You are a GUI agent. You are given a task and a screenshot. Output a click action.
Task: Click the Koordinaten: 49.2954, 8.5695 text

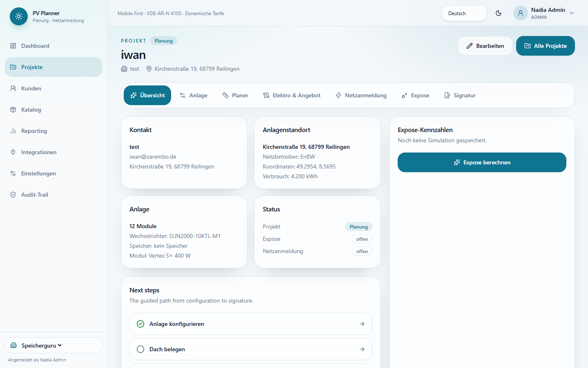(299, 166)
